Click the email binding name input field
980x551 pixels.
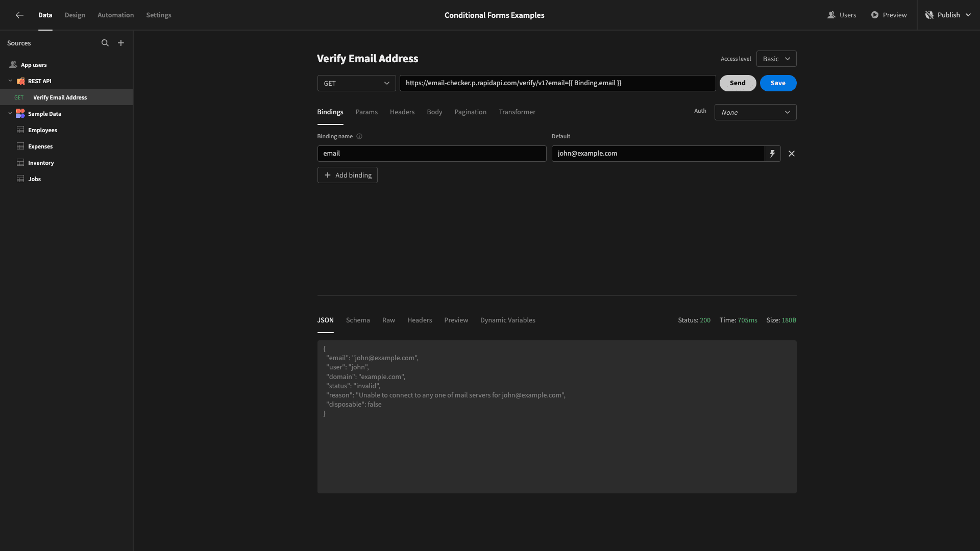(x=431, y=154)
